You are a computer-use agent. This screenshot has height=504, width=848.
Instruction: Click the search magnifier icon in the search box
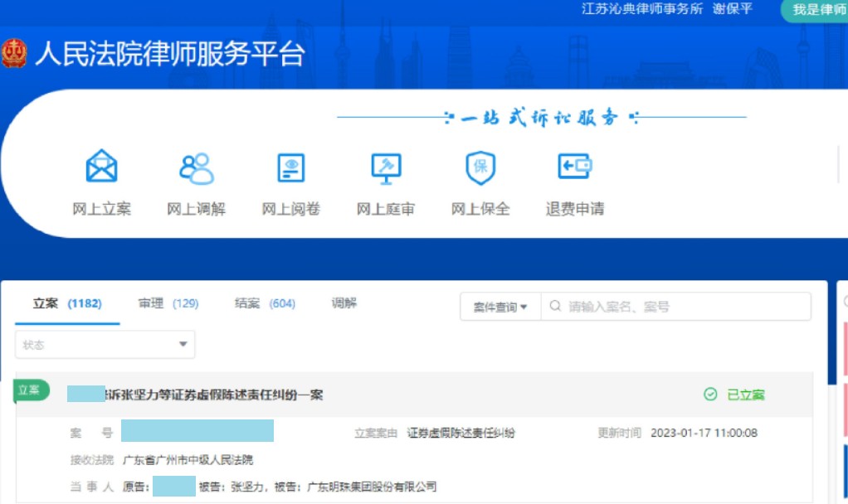(x=553, y=306)
